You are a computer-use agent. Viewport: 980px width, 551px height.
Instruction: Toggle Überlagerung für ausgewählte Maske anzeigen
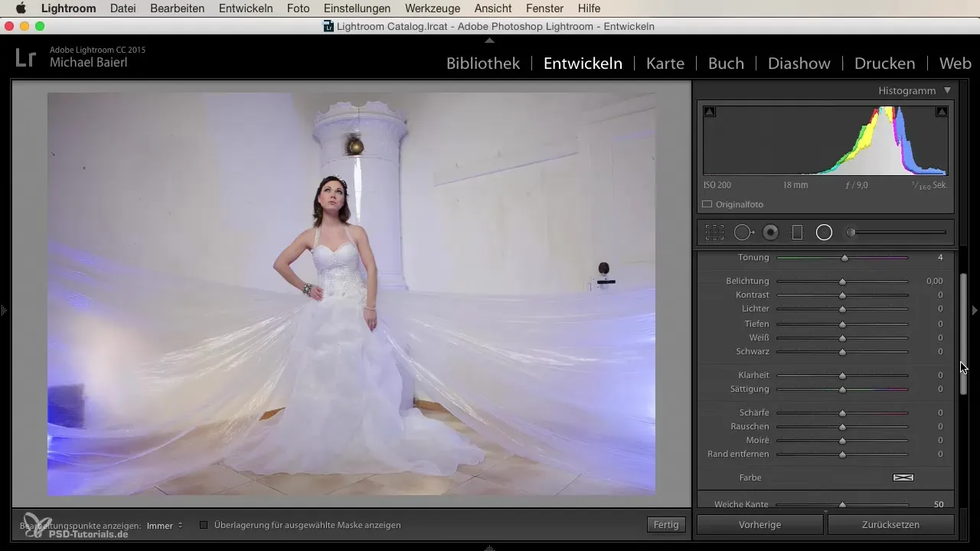tap(204, 525)
